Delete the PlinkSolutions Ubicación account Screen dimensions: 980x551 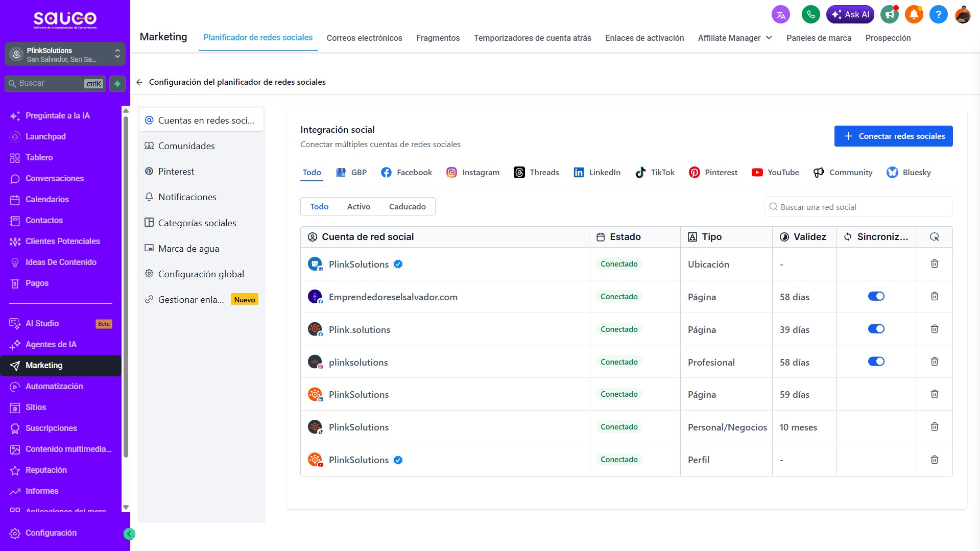935,264
